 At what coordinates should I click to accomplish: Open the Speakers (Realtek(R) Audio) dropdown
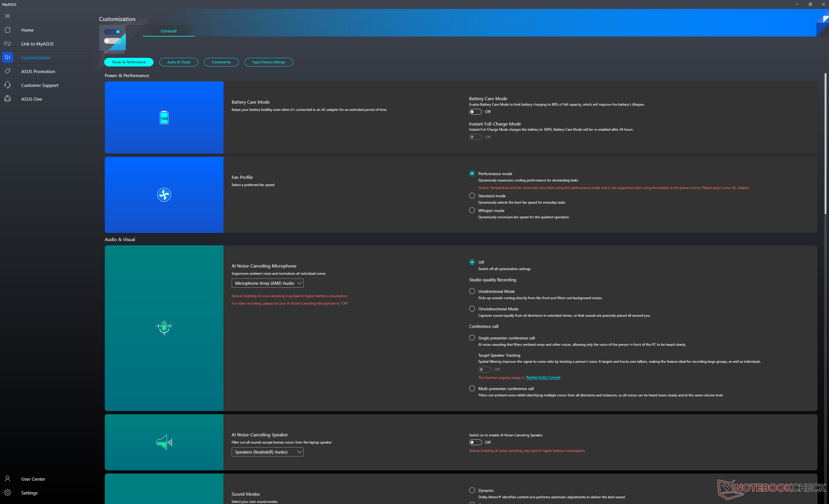(267, 452)
